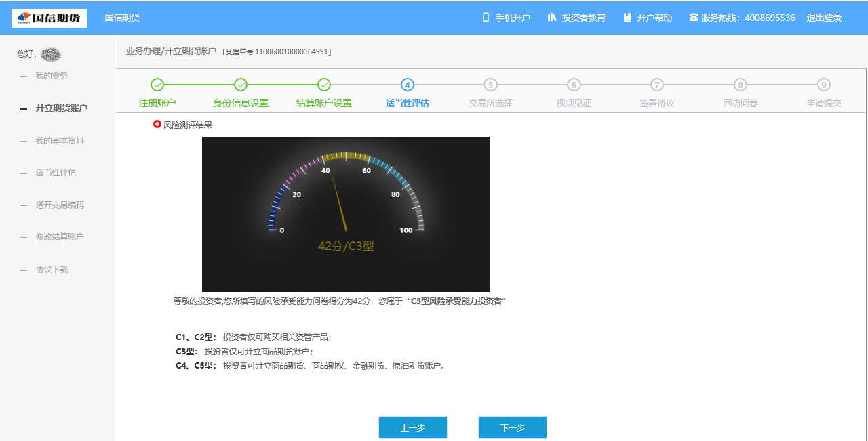Select the 适当性评估 step label in progress bar
Screen dimensions: 868x441
(408, 104)
